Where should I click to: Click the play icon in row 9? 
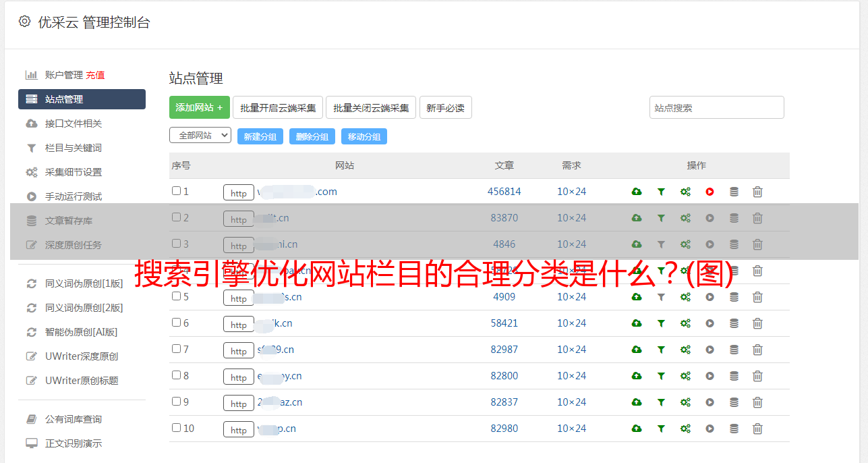tap(710, 402)
